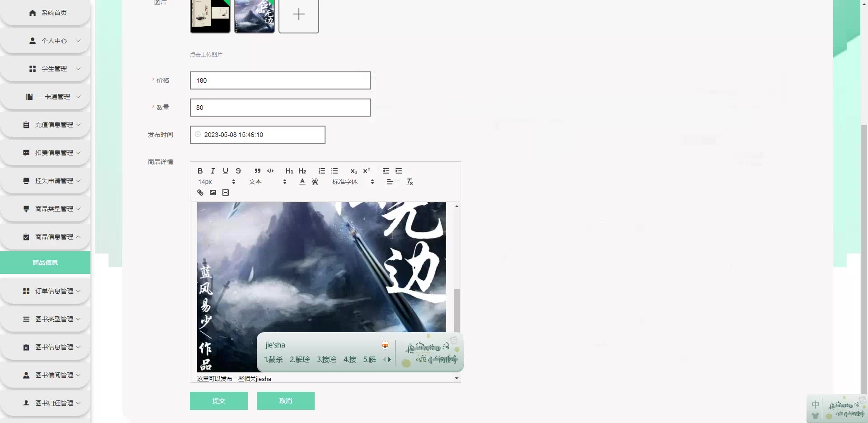The image size is (868, 423).
Task: Expand the 商品类型管理 menu
Action: pos(45,209)
